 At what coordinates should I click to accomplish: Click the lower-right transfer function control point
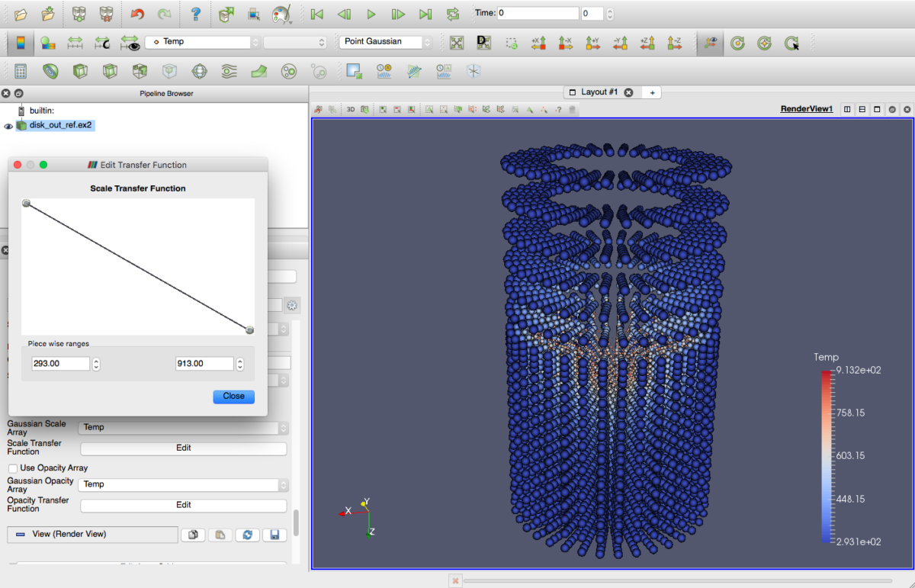[x=249, y=329]
